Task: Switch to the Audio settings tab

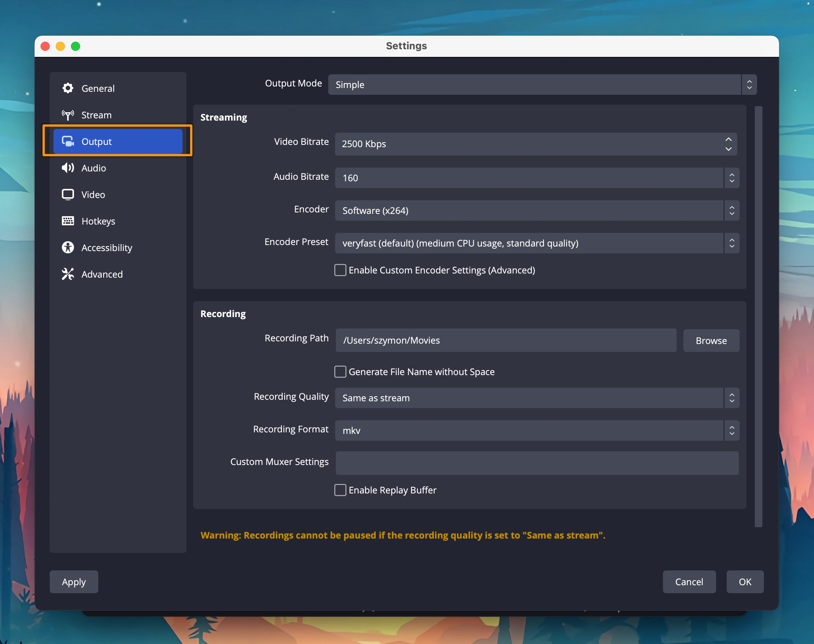Action: coord(94,168)
